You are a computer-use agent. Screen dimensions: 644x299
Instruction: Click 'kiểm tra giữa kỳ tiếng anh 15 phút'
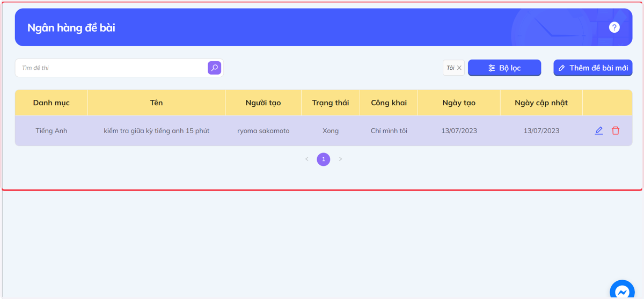click(x=157, y=130)
